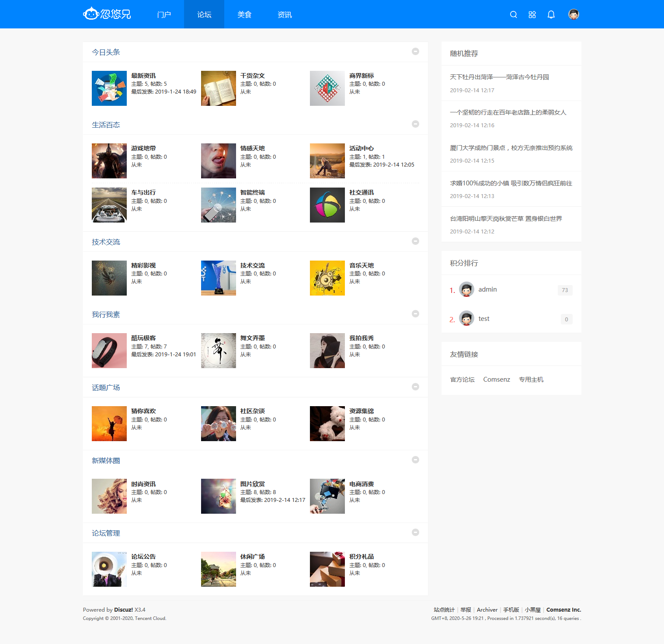This screenshot has width=664, height=644.
Task: Open the 站点统计 footer link
Action: (x=444, y=609)
